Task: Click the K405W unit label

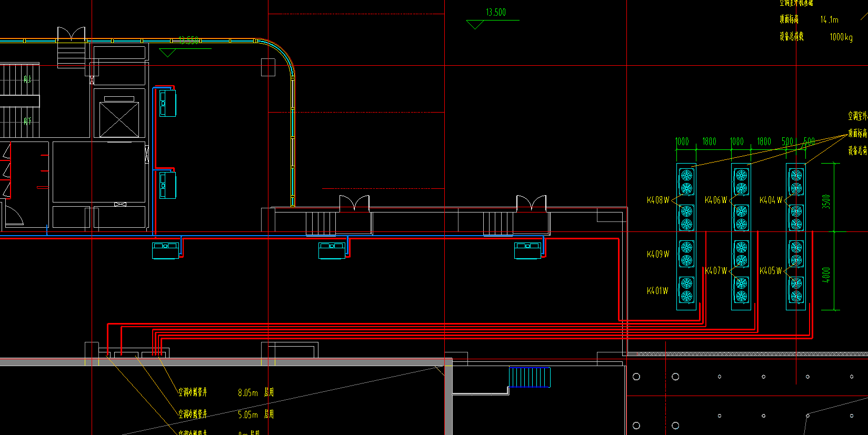Action: (x=771, y=271)
